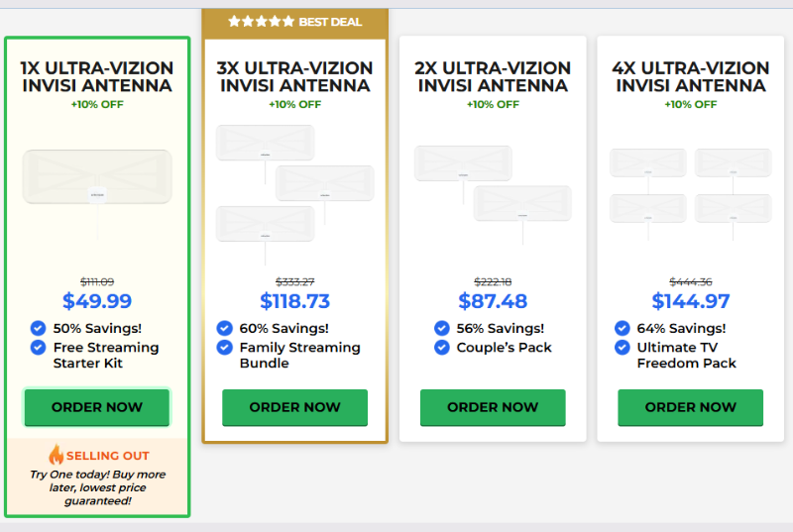Click the $118.73 price on 3X package

(x=294, y=301)
